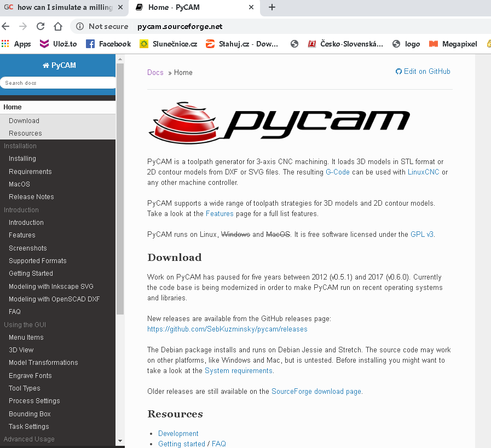Click the unnamed globe bookmark

294,44
